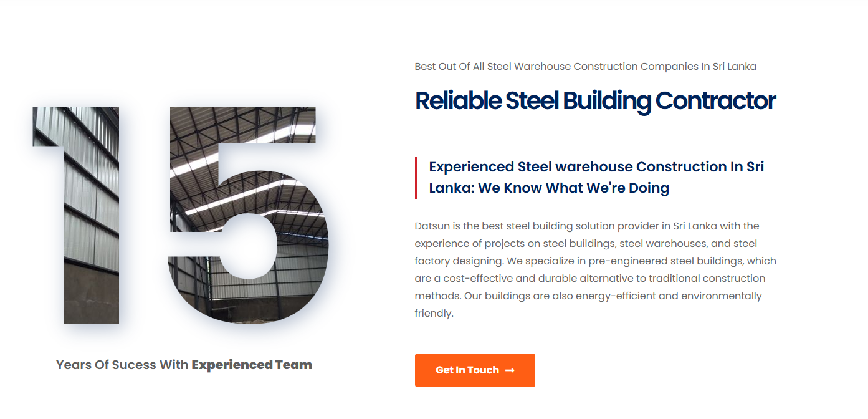Click the 'Years Of Sucess With' caption text

click(x=122, y=365)
